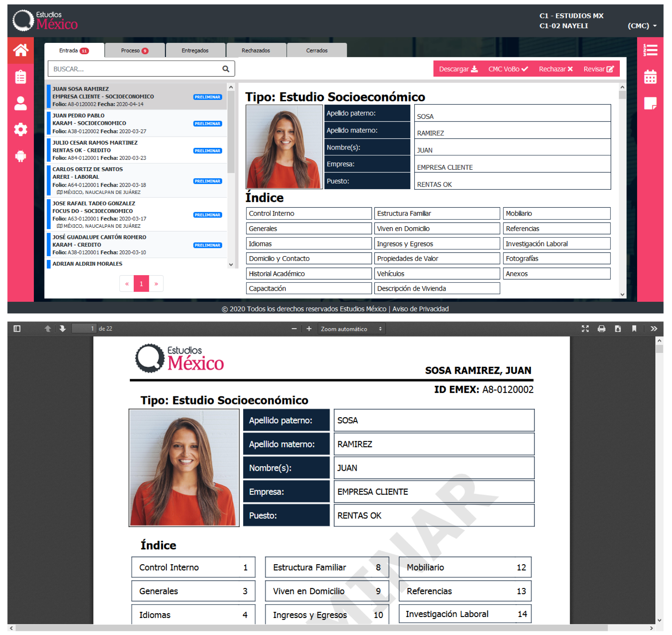The width and height of the screenshot is (672, 635).
Task: Switch to the Proceso tab
Action: point(134,50)
